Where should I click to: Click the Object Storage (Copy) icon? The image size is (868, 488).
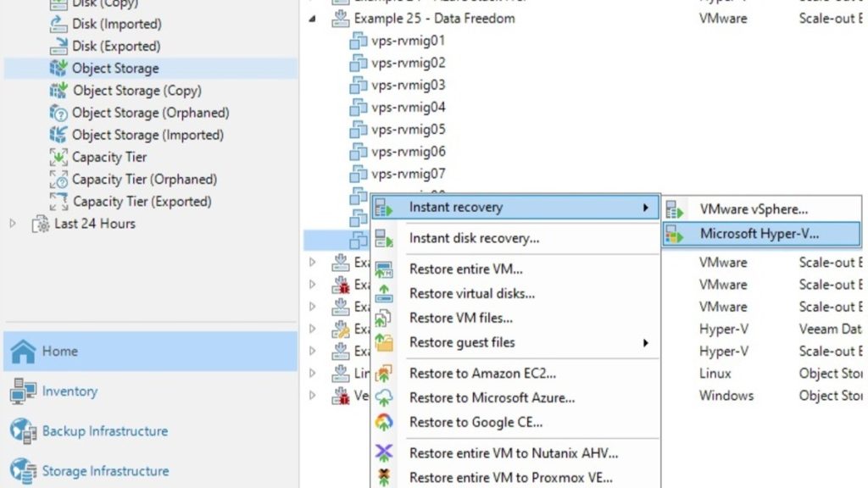click(x=58, y=90)
